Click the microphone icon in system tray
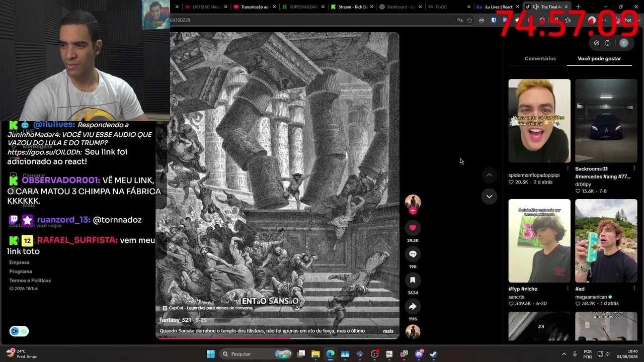Image resolution: width=644 pixels, height=362 pixels. (x=575, y=354)
